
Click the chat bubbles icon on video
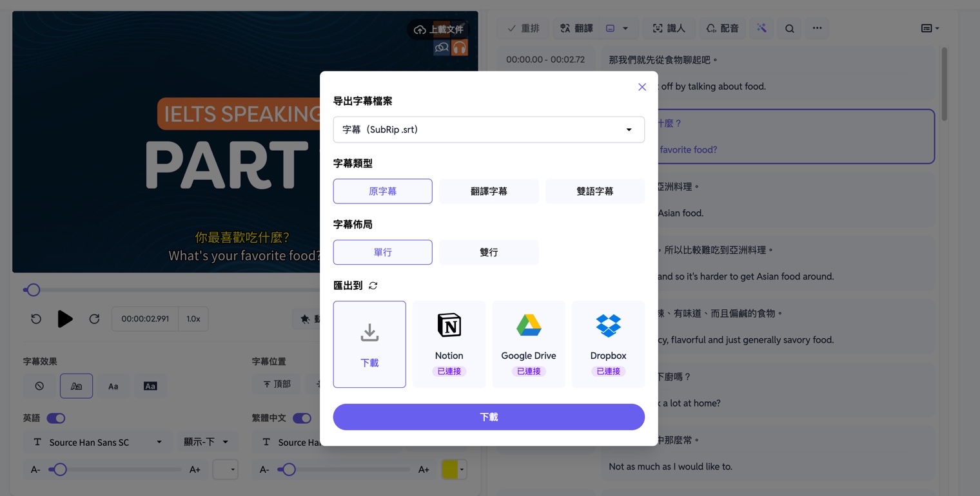pos(442,48)
